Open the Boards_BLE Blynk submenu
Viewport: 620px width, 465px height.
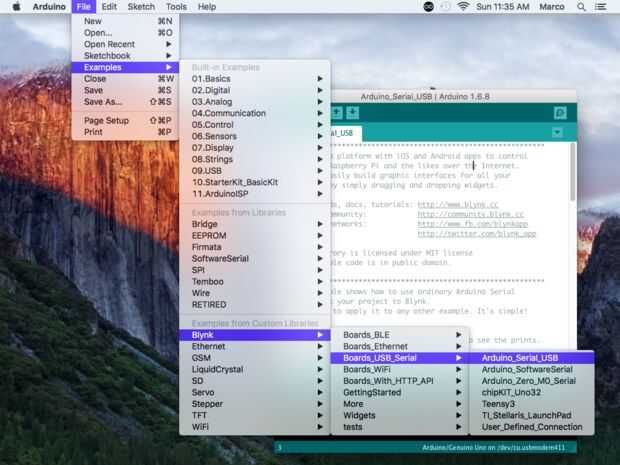(400, 335)
